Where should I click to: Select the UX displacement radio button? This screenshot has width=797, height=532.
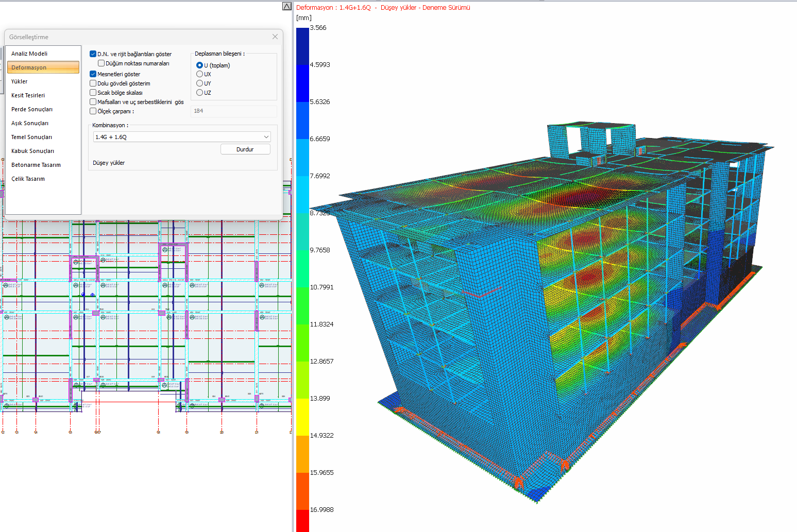click(x=199, y=74)
